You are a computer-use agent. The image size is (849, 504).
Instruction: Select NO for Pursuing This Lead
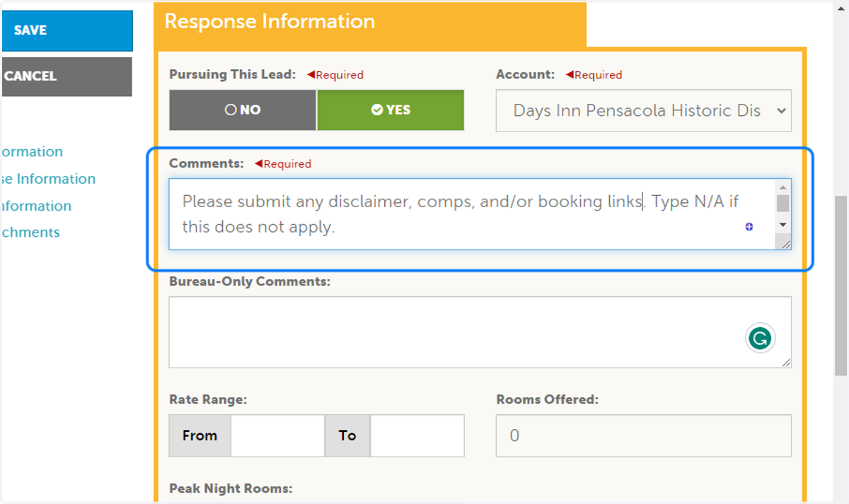243,110
